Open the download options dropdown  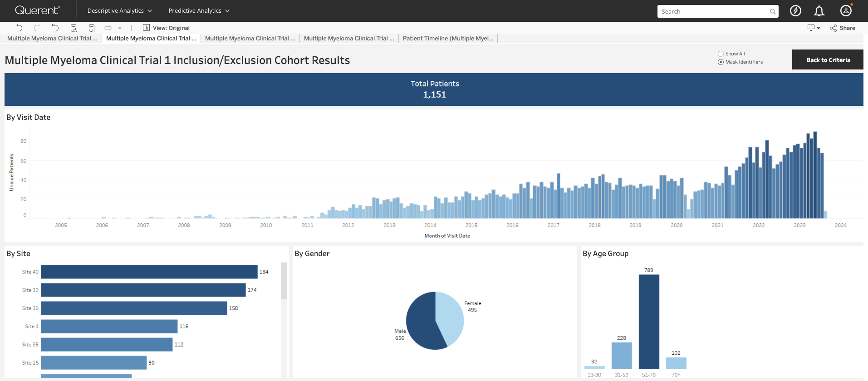814,28
